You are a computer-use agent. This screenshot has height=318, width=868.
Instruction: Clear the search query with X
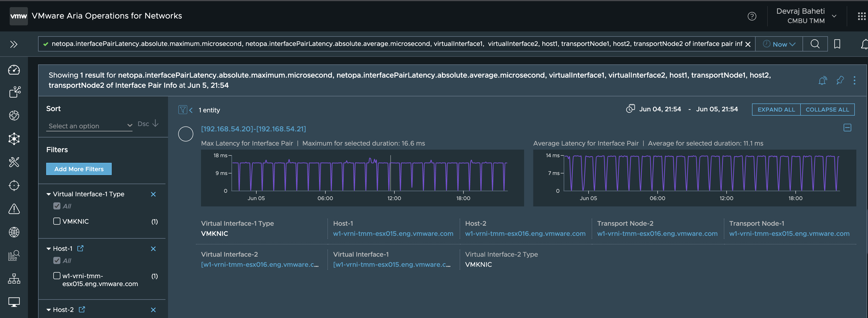[748, 44]
